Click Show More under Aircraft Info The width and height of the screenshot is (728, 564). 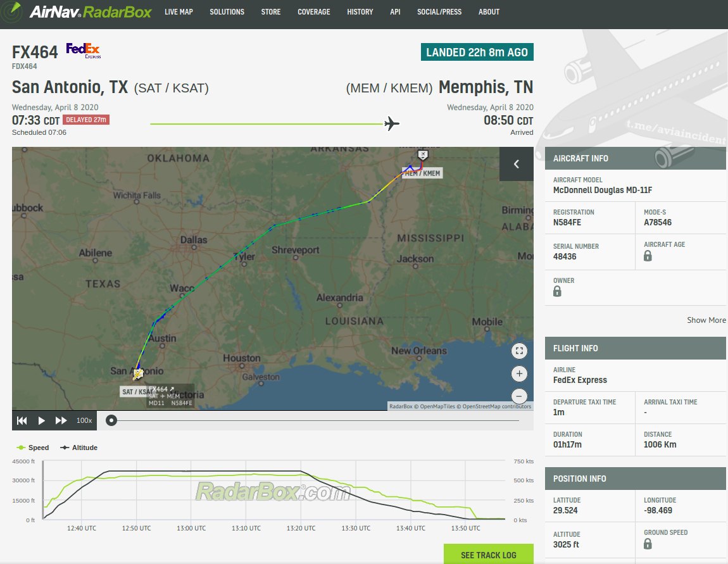click(x=706, y=320)
